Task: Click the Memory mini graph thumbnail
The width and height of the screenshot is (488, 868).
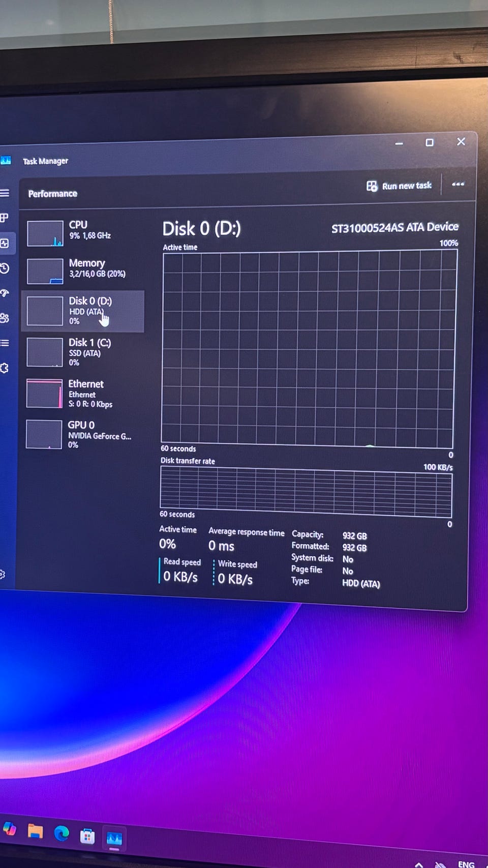Action: pyautogui.click(x=45, y=272)
